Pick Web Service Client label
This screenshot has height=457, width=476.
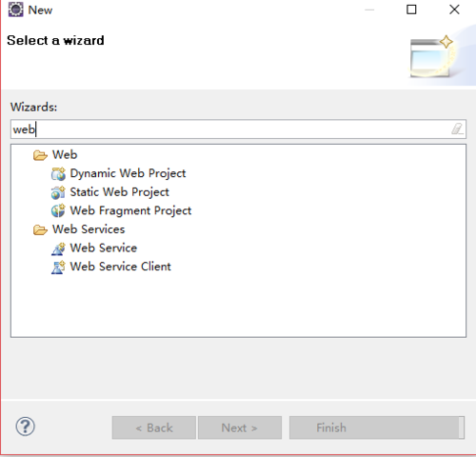(120, 267)
